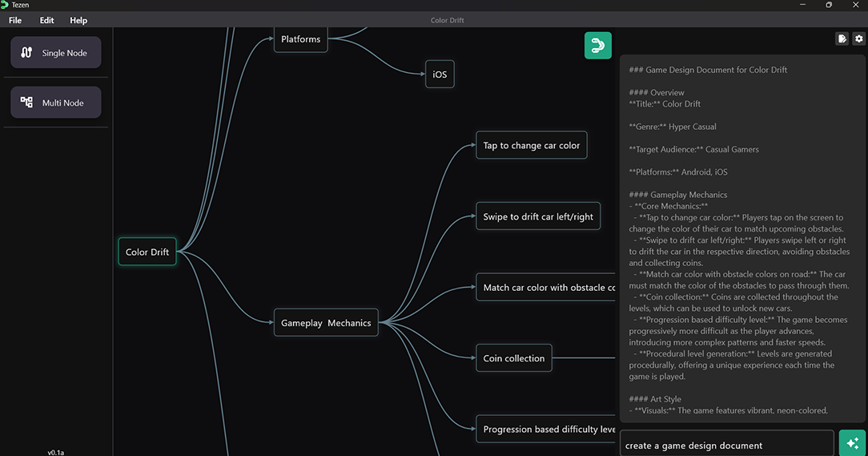868x456 pixels.
Task: Restore the window with the title bar icon
Action: pyautogui.click(x=829, y=5)
